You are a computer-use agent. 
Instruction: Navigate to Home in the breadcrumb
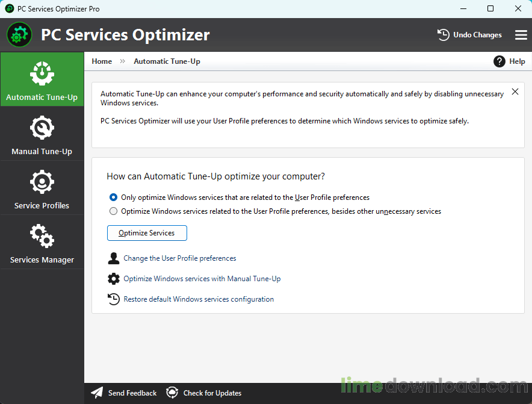point(101,61)
